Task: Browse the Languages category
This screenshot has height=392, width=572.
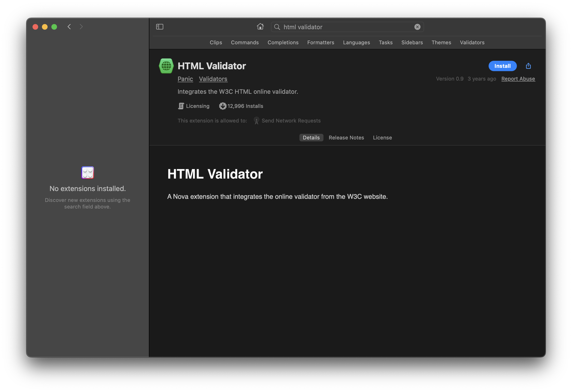Action: click(x=356, y=42)
